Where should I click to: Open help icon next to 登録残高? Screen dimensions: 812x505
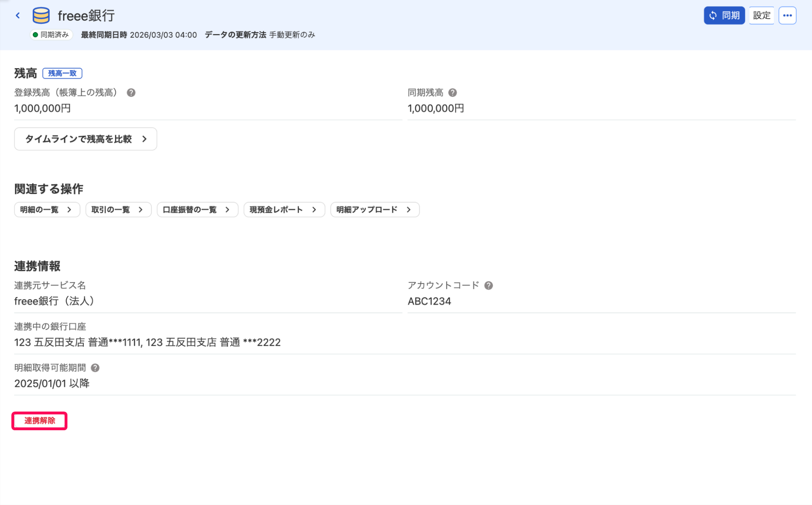[x=131, y=93]
